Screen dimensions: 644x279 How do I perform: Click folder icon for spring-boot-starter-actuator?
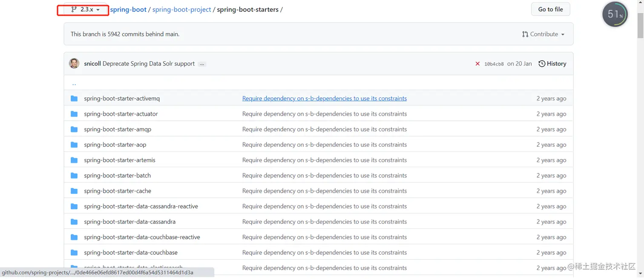(74, 114)
